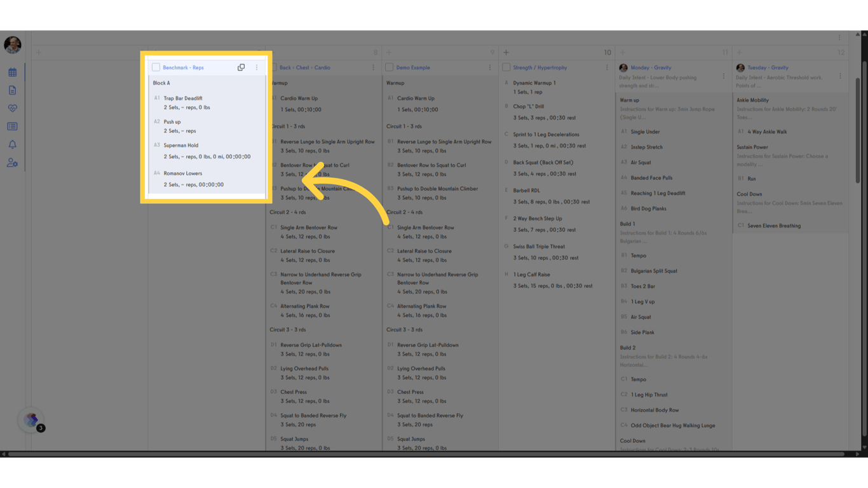Select the Chop "L" Drill exercise
Screen dimensions: 868x488
tap(529, 107)
